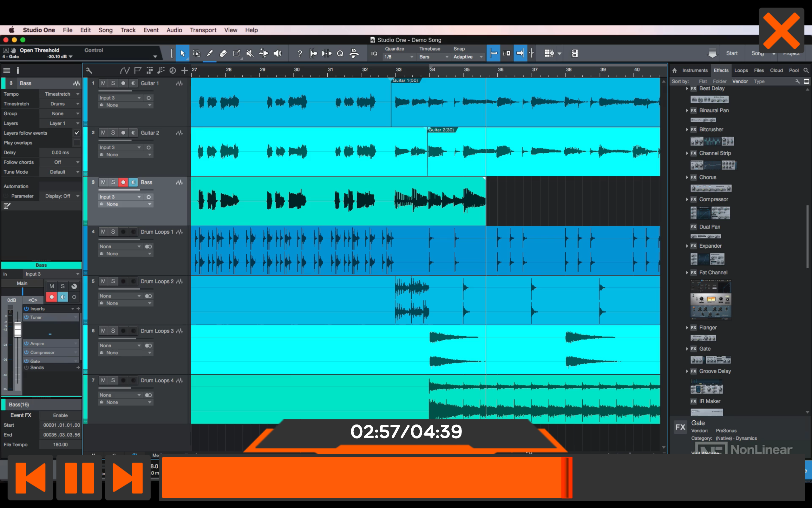Image resolution: width=812 pixels, height=508 pixels.
Task: Open Tempo Timestretch dropdown in inspector
Action: [x=60, y=94]
